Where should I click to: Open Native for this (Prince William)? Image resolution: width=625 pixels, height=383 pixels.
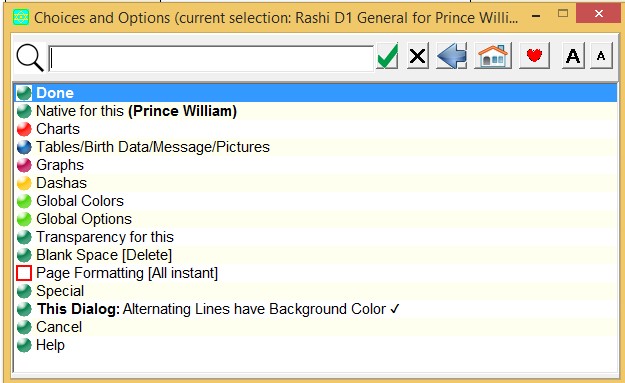[315, 111]
